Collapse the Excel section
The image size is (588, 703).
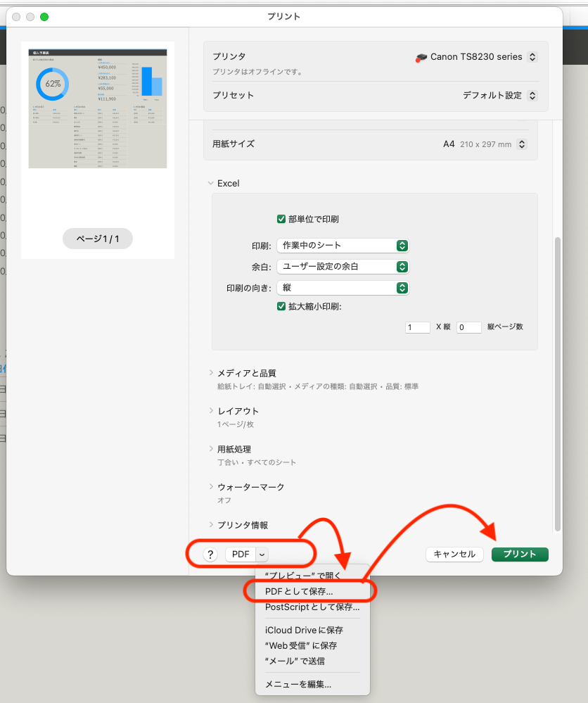[210, 184]
